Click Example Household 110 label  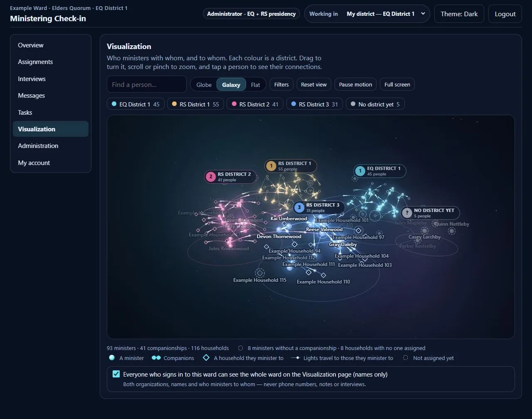323,282
